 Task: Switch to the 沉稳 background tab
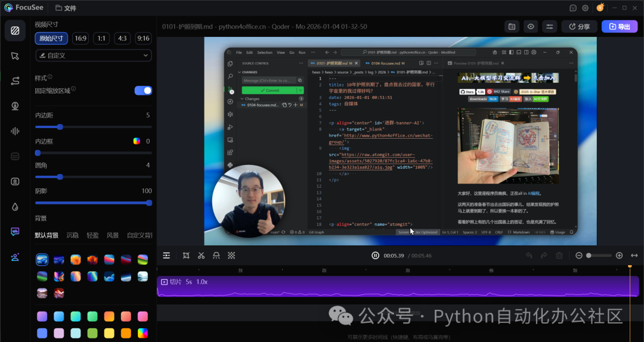click(72, 235)
